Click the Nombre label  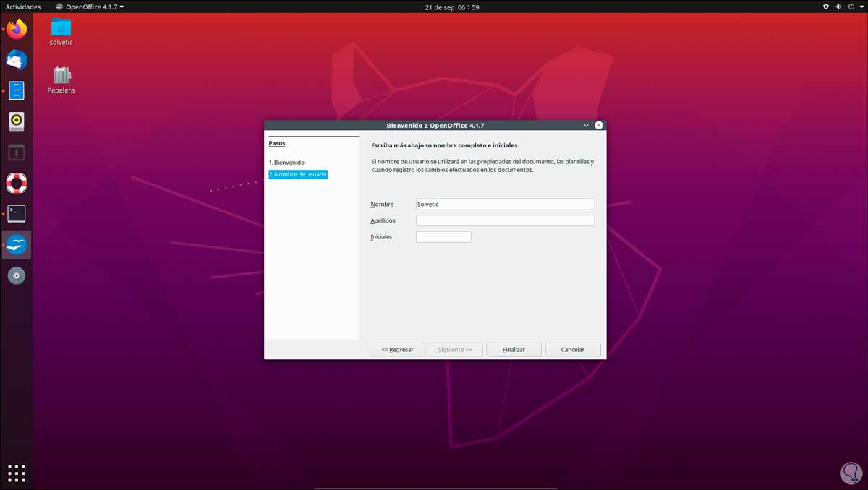(382, 205)
